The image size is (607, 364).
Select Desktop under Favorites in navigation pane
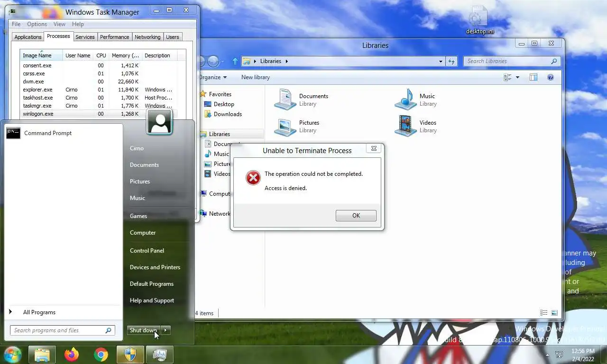[x=224, y=104]
